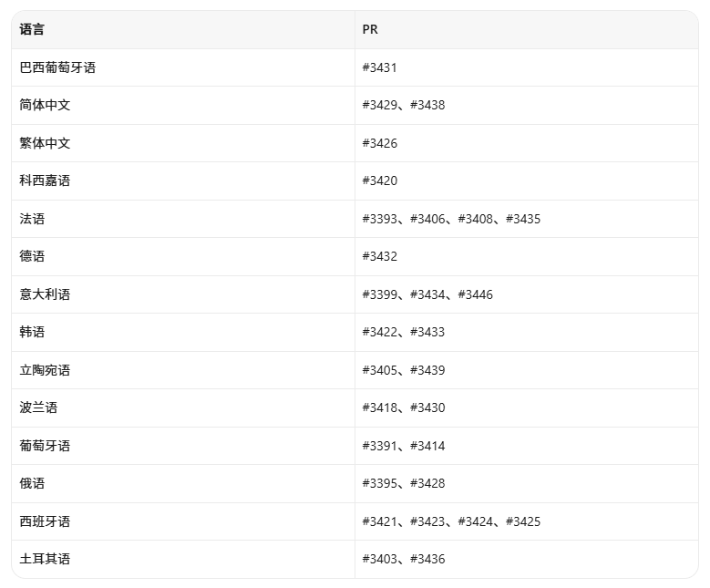Open Italian PR #3446
The image size is (710, 588).
click(x=475, y=294)
